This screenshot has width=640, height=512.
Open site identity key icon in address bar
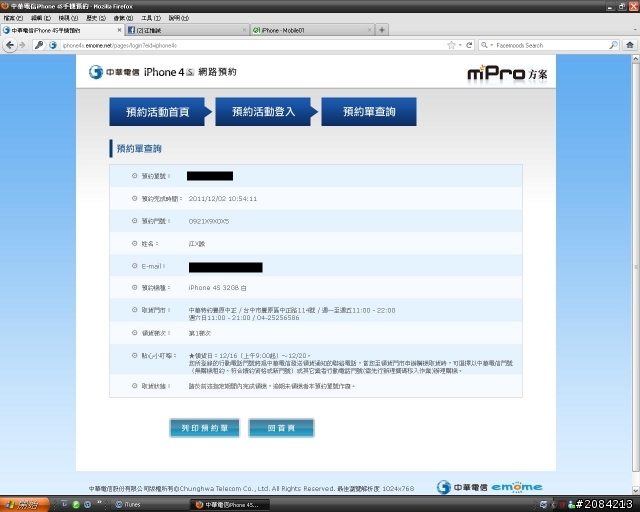(x=39, y=45)
